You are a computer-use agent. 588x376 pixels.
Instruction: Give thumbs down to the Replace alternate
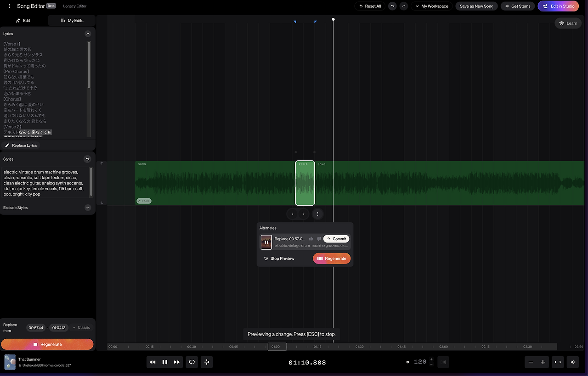319,239
